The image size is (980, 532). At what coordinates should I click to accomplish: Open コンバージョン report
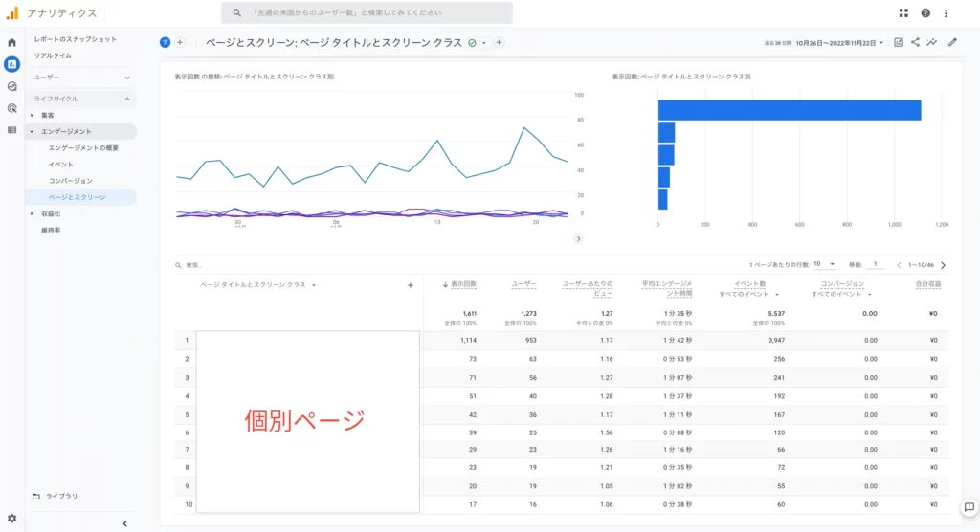[70, 181]
